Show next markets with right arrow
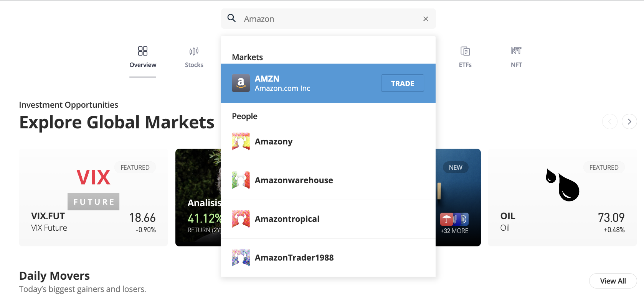This screenshot has height=305, width=644. click(x=629, y=121)
